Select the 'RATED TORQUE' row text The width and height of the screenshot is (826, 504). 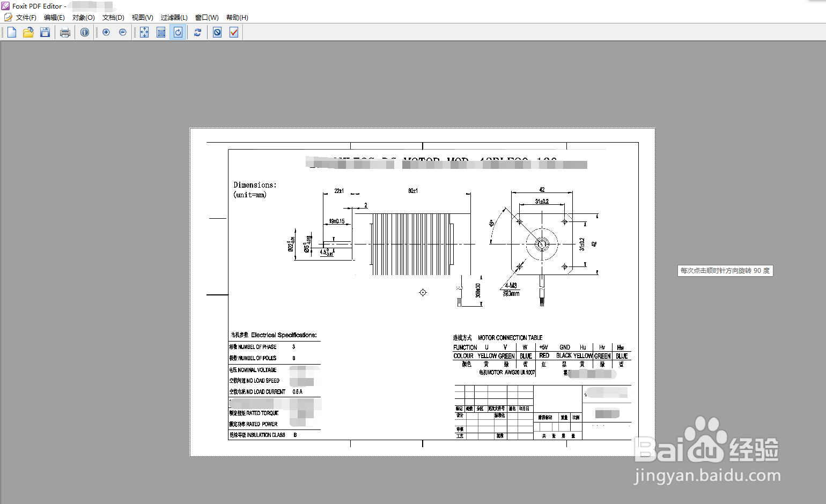point(262,413)
